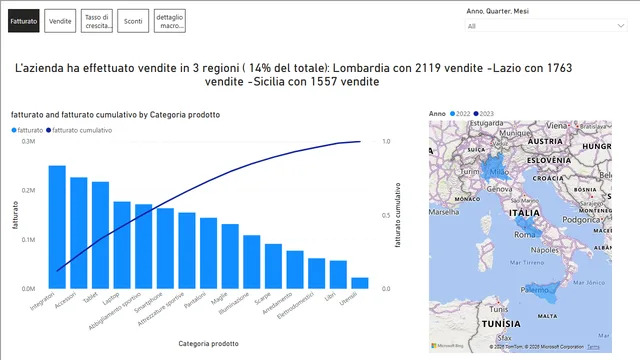Viewport: 640px width, 360px height.
Task: Click the 0.3M y-axis value
Action: [29, 141]
